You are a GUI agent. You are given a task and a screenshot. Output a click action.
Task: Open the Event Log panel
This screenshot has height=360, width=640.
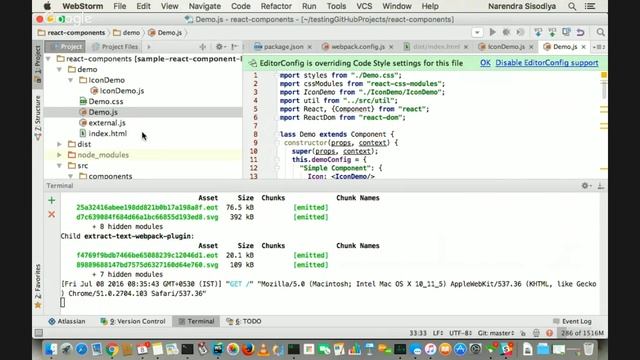[x=572, y=321]
